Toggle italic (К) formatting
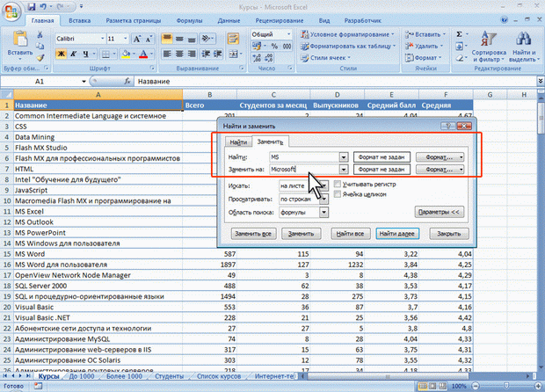Screen dimensions: 545x392 [x=73, y=54]
